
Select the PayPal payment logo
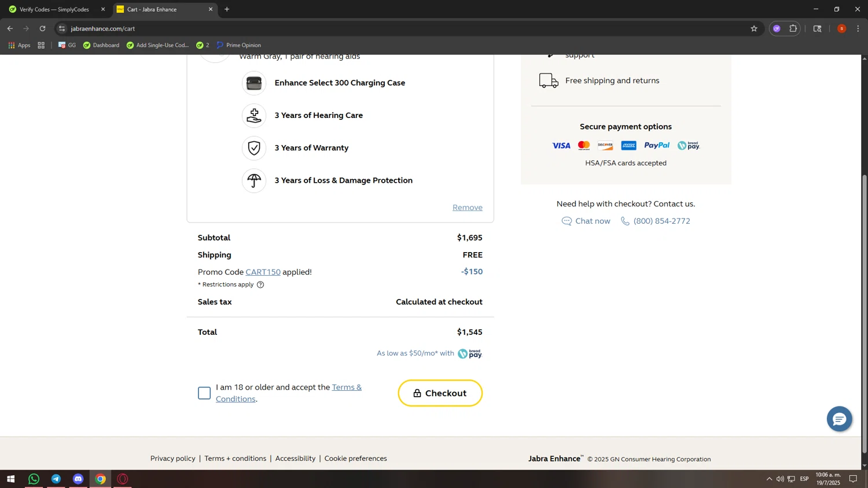click(657, 146)
